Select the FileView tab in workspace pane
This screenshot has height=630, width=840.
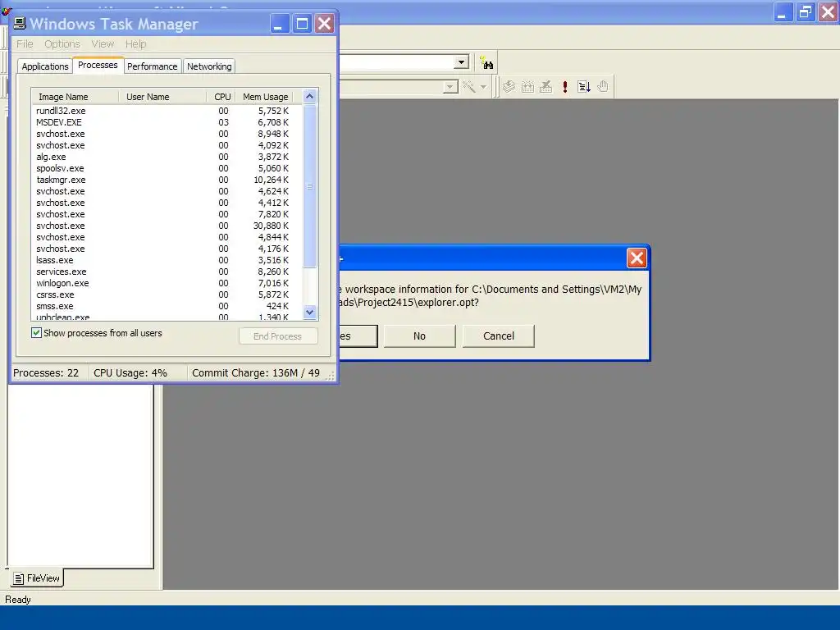(37, 578)
